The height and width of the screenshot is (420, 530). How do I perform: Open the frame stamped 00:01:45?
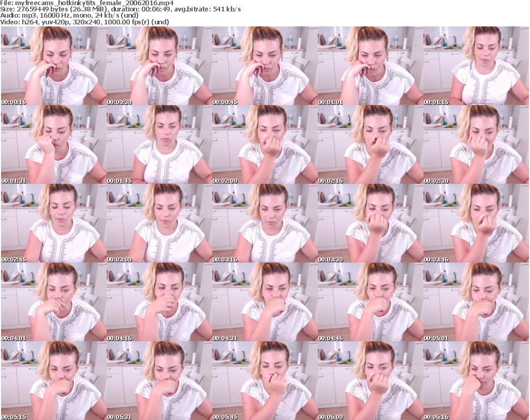coord(159,144)
